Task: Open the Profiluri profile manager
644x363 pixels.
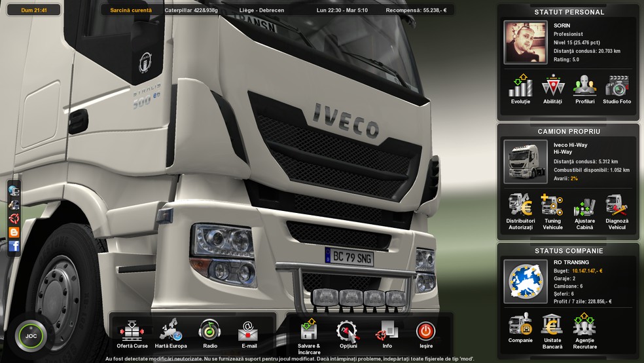Action: 584,87
